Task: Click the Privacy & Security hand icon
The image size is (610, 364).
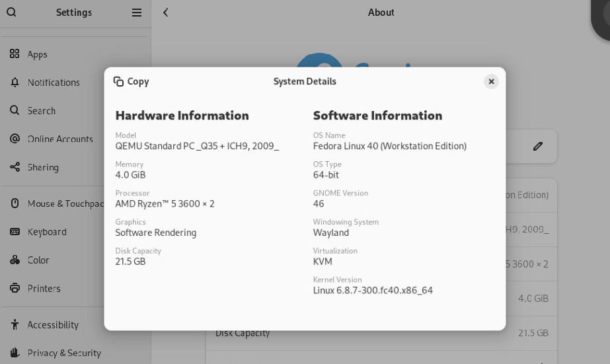Action: (x=15, y=353)
